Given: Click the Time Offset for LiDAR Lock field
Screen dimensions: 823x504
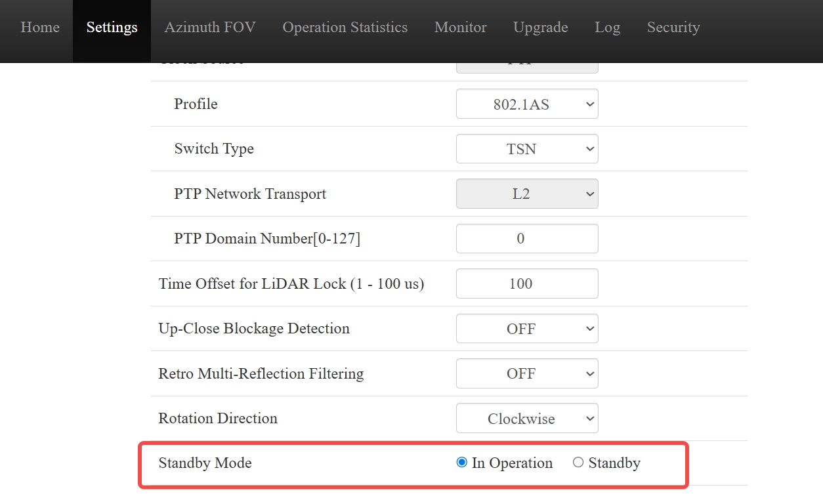Looking at the screenshot, I should [527, 283].
